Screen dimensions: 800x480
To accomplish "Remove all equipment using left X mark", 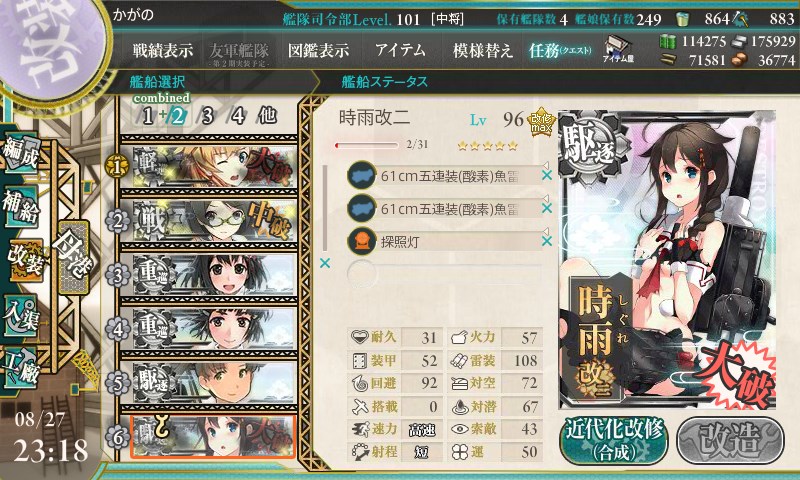I will tap(324, 263).
